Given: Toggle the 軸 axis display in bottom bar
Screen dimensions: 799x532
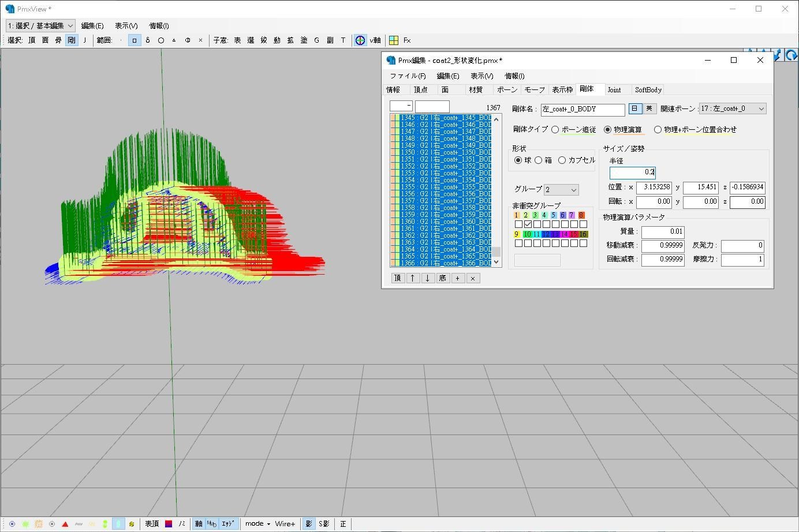Looking at the screenshot, I should (x=199, y=524).
